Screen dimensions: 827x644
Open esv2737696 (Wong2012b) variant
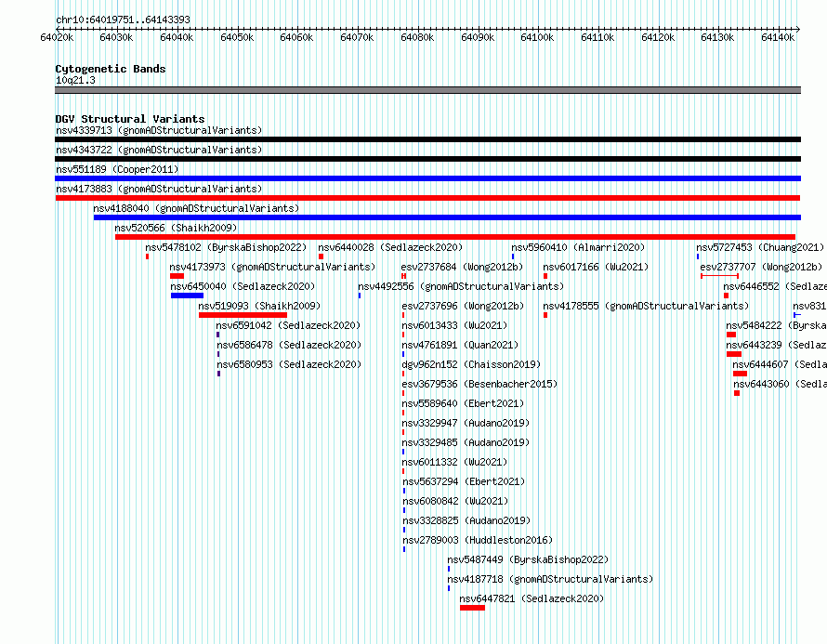coord(463,306)
